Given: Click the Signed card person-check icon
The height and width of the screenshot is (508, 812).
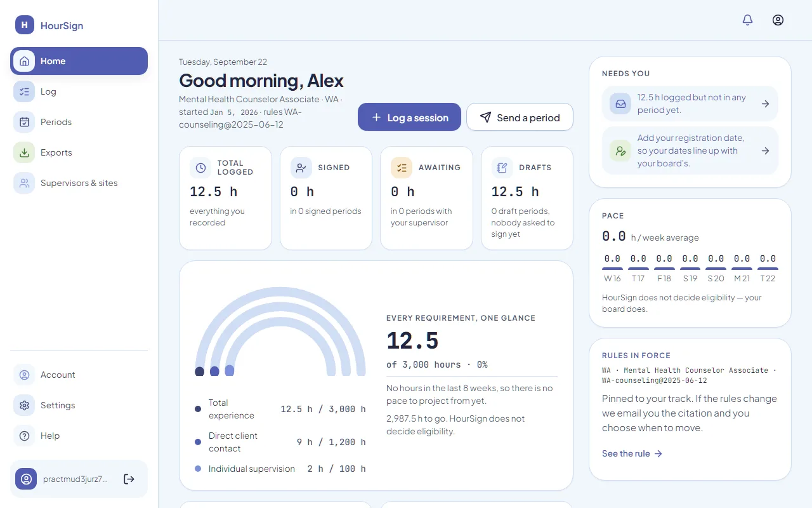Looking at the screenshot, I should click(301, 168).
